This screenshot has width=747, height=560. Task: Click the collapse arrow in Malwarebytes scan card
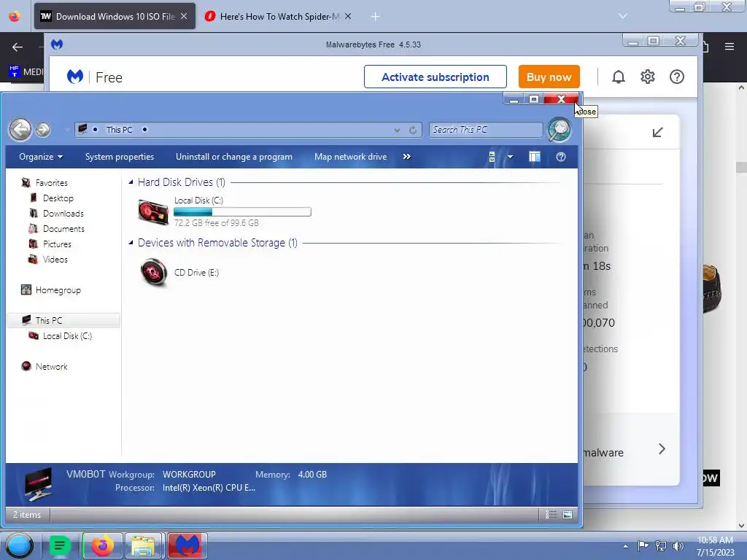coord(657,133)
